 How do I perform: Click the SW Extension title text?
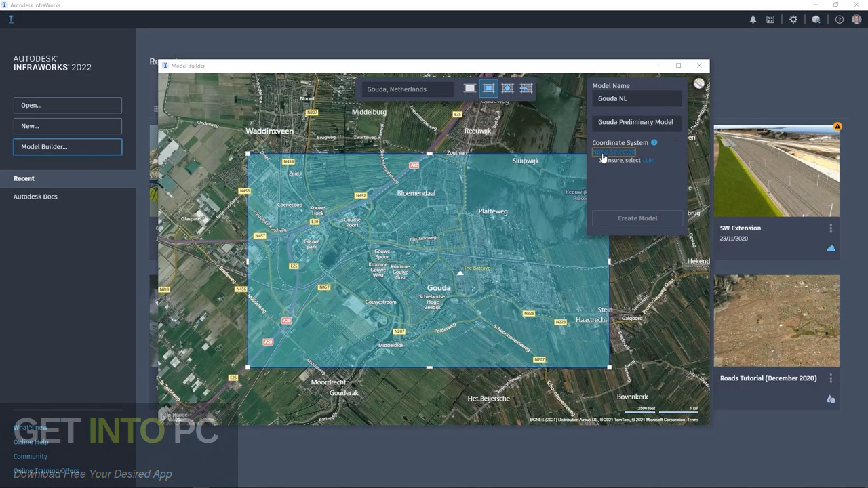pyautogui.click(x=741, y=228)
